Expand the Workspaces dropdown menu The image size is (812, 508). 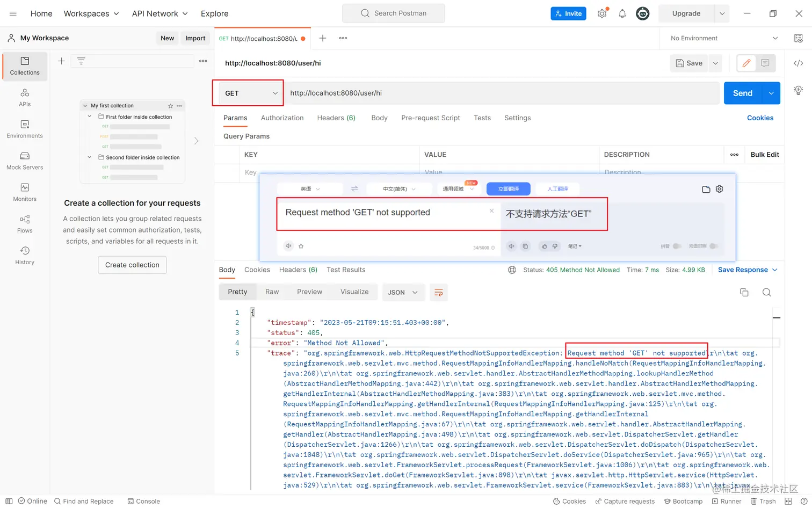(91, 13)
